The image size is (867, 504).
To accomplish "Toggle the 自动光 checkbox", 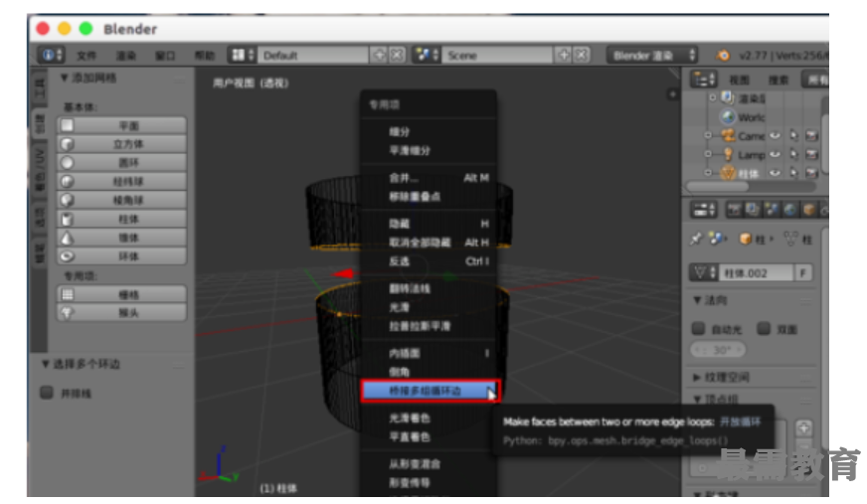I will tap(698, 329).
